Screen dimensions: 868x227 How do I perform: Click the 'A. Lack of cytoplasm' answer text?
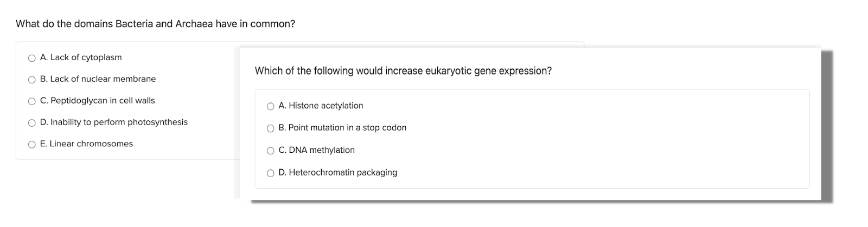[x=81, y=57]
